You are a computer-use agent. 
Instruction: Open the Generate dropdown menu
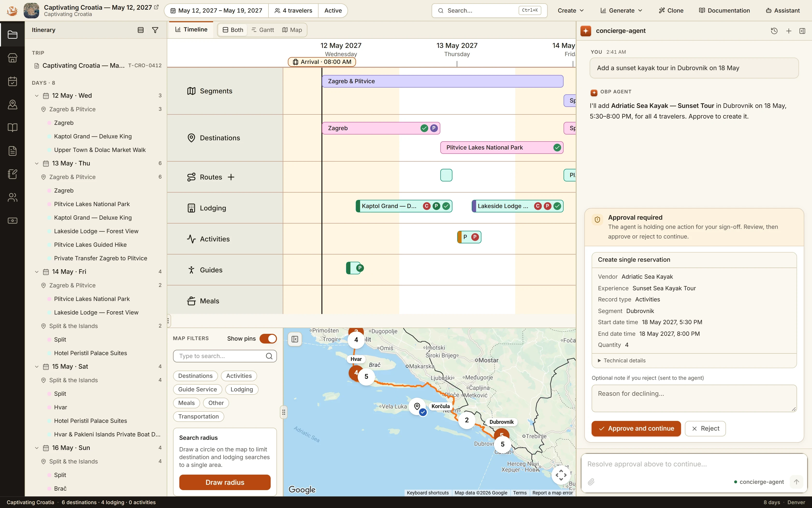pos(621,10)
